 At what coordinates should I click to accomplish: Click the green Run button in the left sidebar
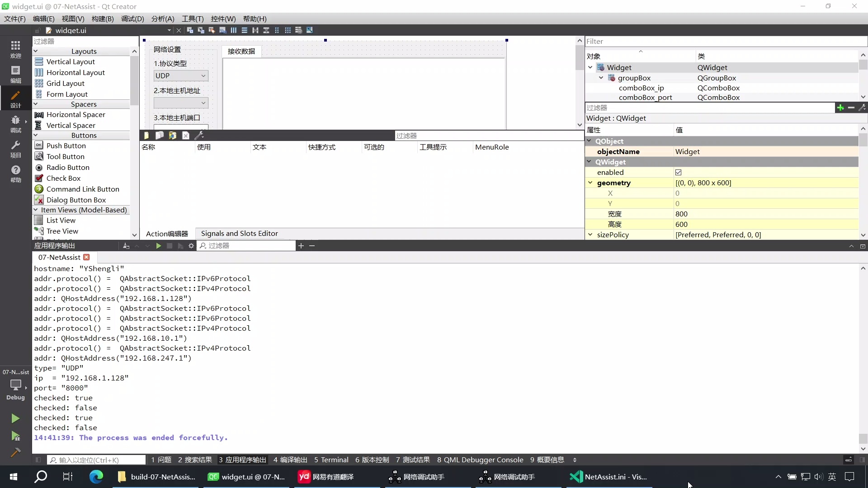point(15,418)
